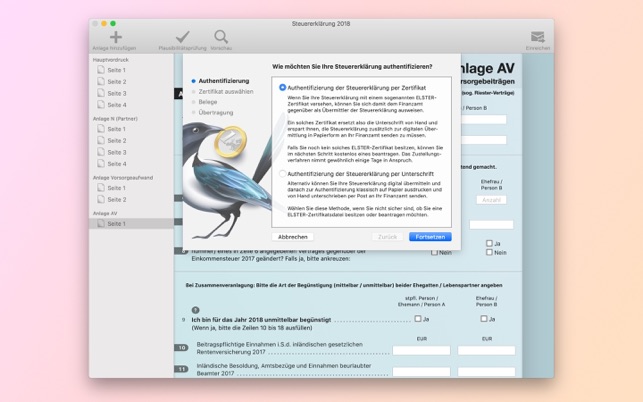Click the Hauptvordruck section header

tap(111, 60)
